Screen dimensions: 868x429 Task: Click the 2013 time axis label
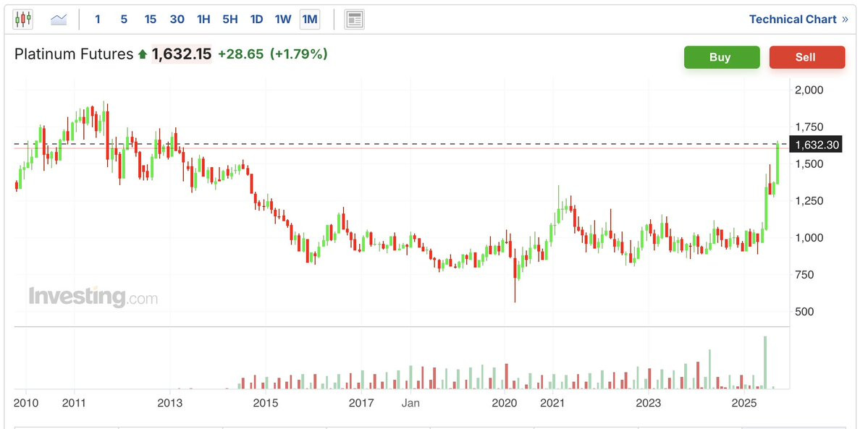click(170, 402)
